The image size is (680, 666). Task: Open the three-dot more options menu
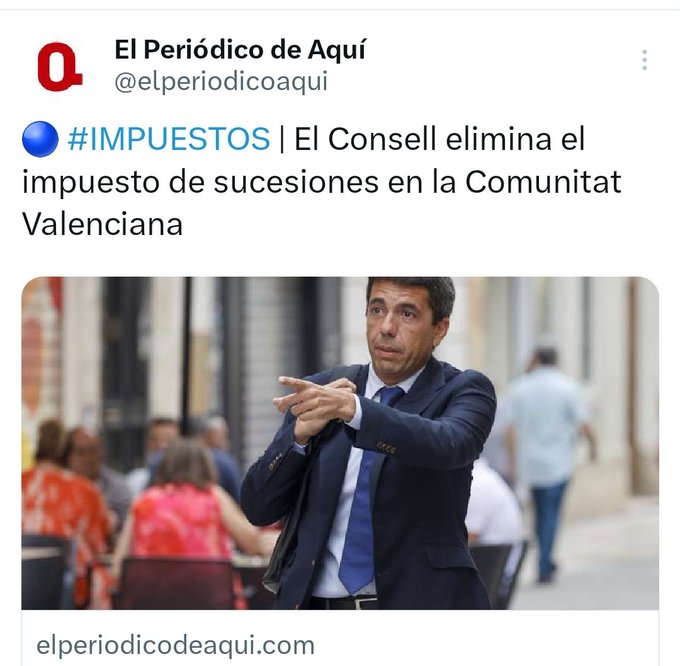[x=644, y=60]
